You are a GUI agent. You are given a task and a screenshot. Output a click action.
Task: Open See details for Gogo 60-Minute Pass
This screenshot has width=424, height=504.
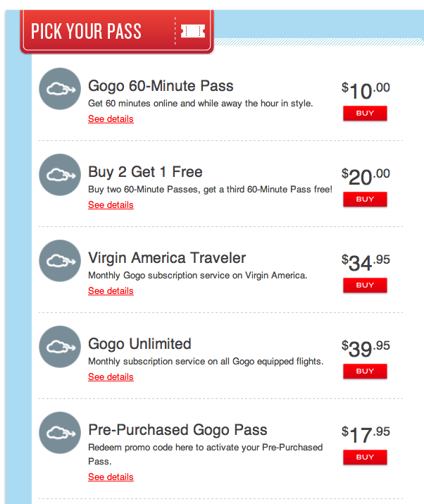111,119
